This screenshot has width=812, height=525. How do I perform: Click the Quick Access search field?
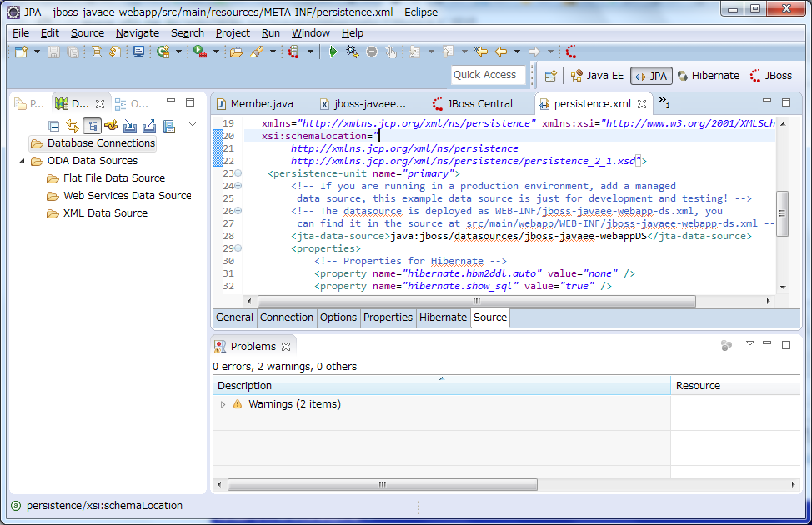click(488, 75)
